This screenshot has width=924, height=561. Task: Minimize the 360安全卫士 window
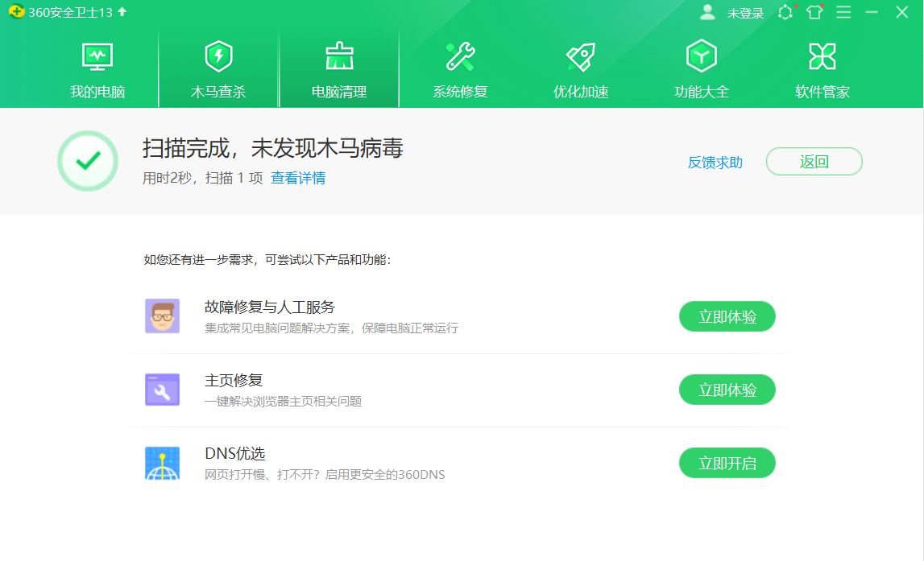(872, 12)
